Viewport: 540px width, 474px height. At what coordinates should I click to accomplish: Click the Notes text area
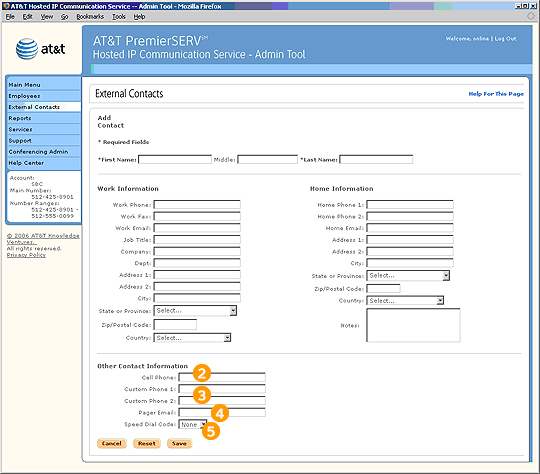413,325
